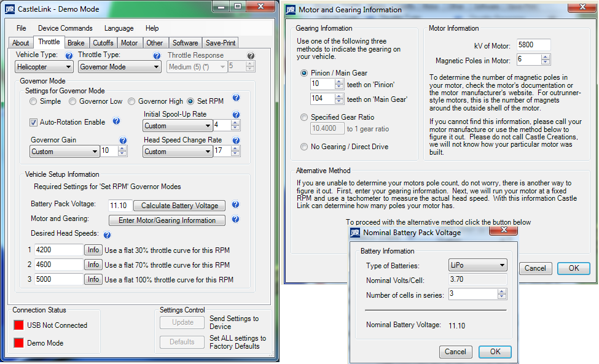Adjust teeth on Main Gear stepper

tap(339, 99)
